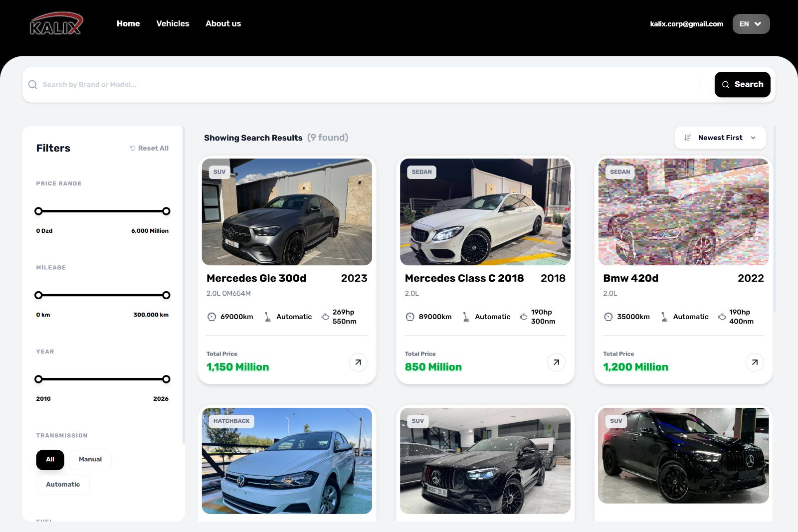The image size is (798, 532).
Task: Click the SUV badge on Mercedes Gle 300d
Action: (x=219, y=172)
